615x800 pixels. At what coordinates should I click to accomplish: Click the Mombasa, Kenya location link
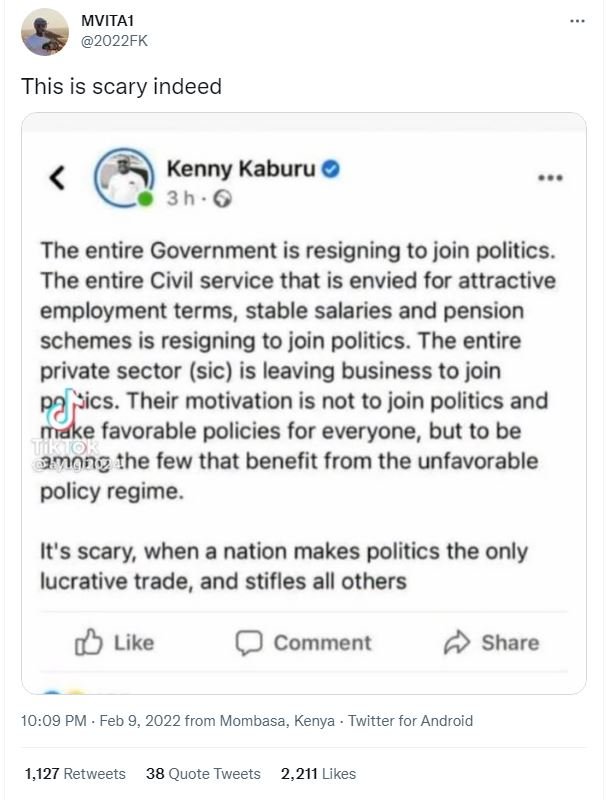pos(275,718)
